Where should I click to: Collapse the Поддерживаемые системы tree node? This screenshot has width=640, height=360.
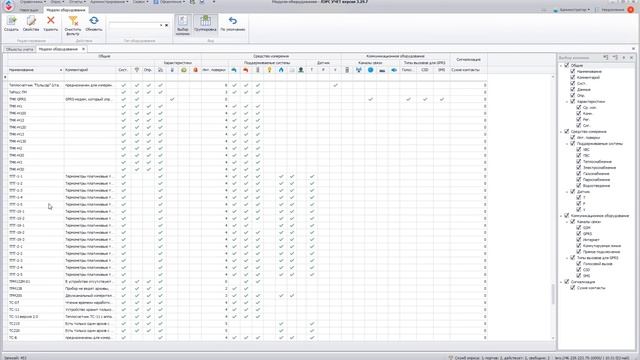coord(567,144)
